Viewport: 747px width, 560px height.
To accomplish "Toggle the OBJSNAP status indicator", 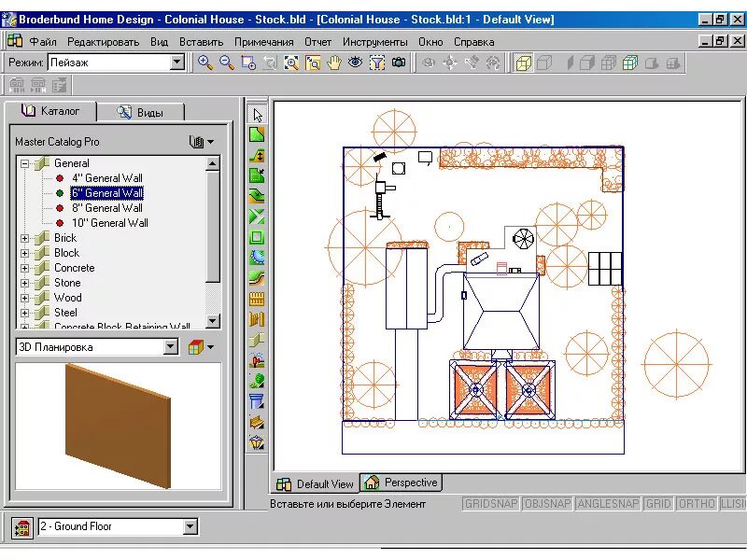I will [547, 503].
